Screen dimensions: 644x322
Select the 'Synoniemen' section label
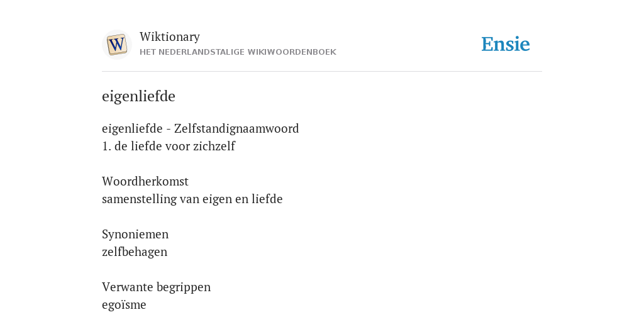click(x=135, y=234)
